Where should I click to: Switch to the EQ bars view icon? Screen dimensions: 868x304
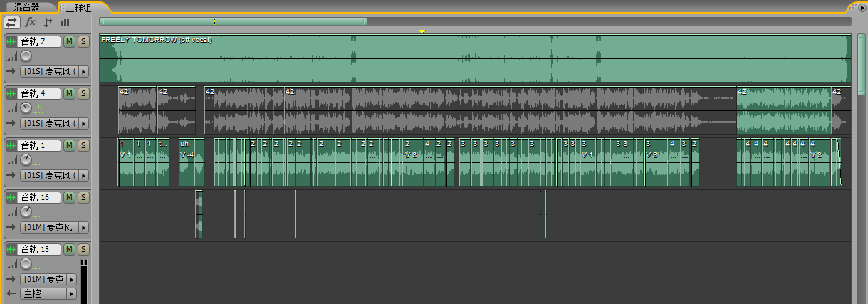pyautogui.click(x=65, y=22)
